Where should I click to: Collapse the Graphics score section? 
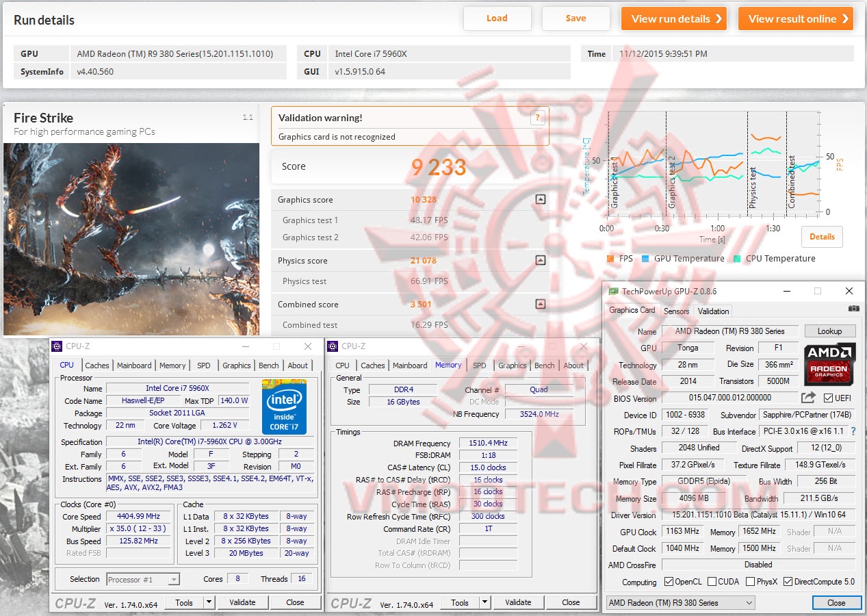pos(541,200)
